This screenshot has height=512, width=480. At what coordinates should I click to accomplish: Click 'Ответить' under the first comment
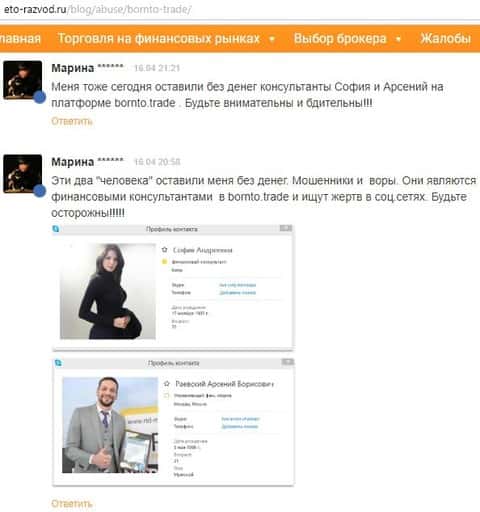point(72,121)
